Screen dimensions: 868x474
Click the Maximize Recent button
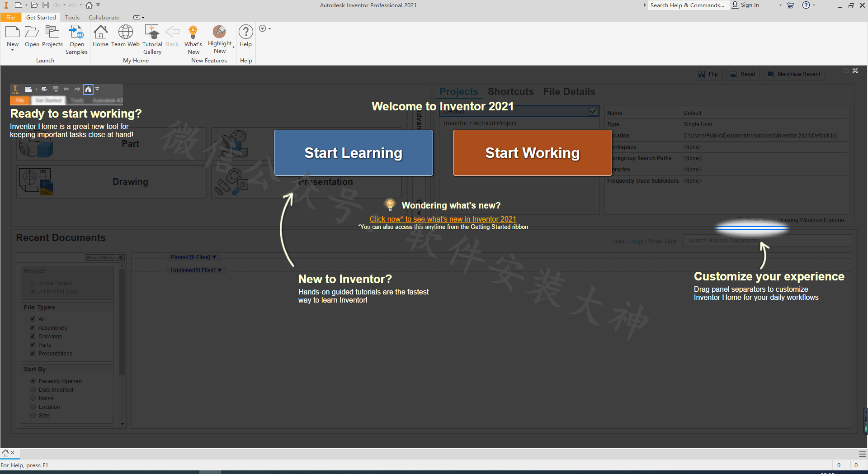(x=794, y=74)
